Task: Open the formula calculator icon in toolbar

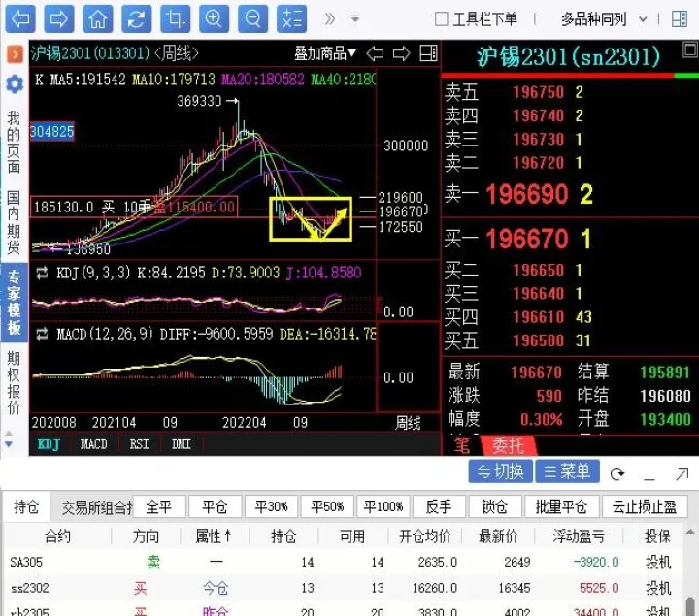Action: (291, 18)
